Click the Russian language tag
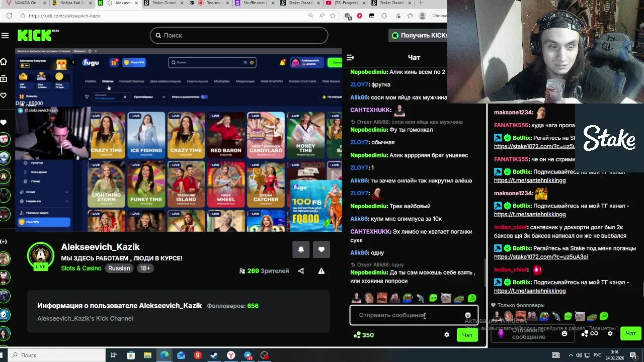The height and width of the screenshot is (362, 644). click(119, 268)
